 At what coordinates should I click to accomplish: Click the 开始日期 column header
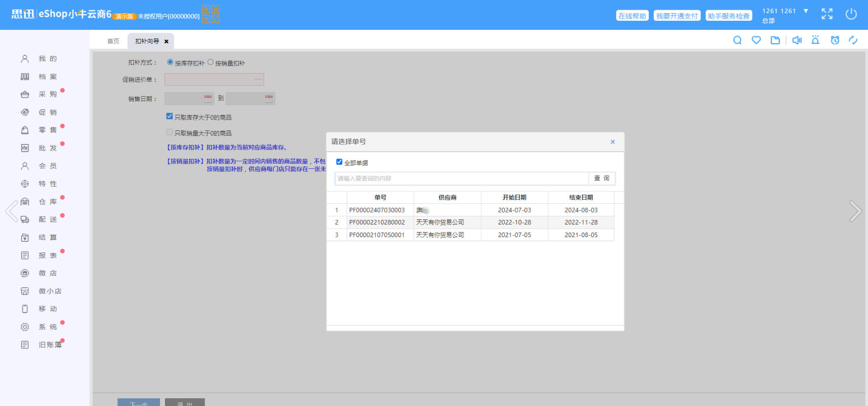514,197
